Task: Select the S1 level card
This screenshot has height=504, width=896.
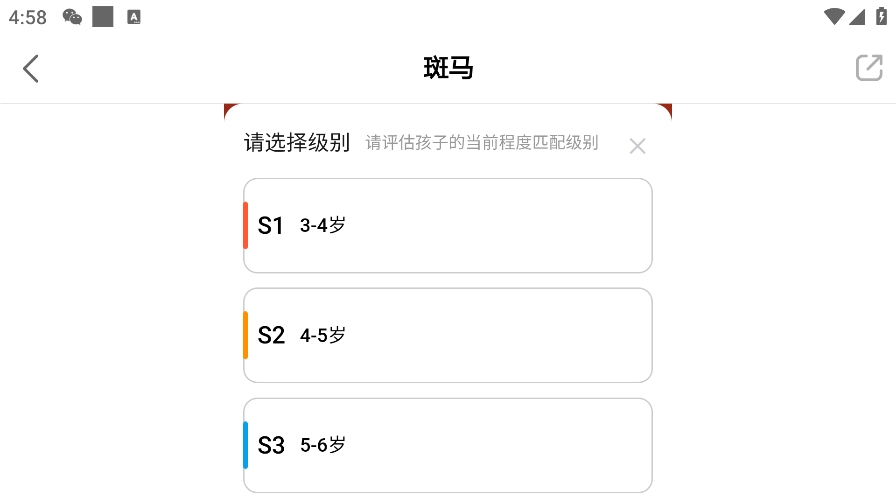Action: click(448, 225)
